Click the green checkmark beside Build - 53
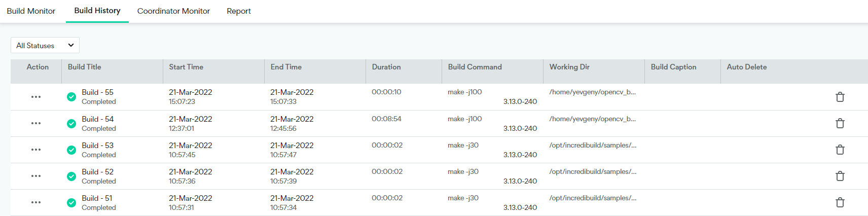The image size is (868, 216). (71, 150)
